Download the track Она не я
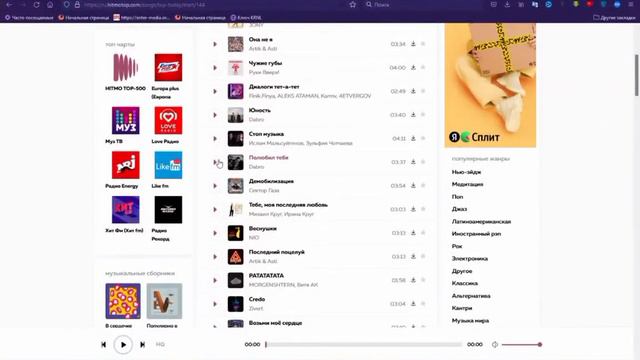The height and width of the screenshot is (360, 640). (413, 44)
